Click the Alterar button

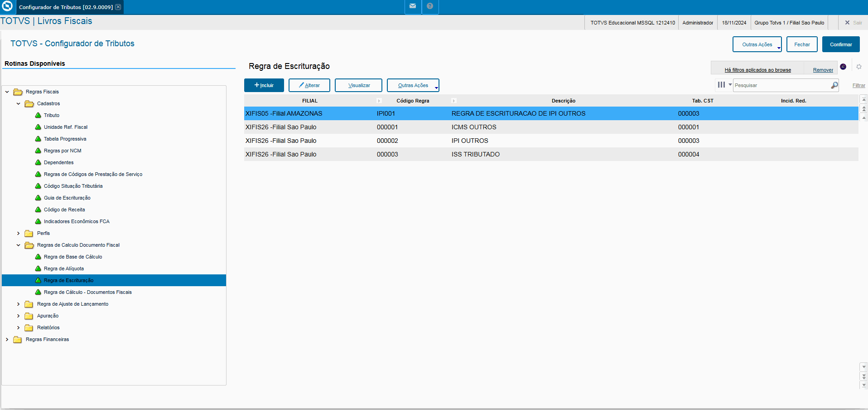tap(309, 85)
